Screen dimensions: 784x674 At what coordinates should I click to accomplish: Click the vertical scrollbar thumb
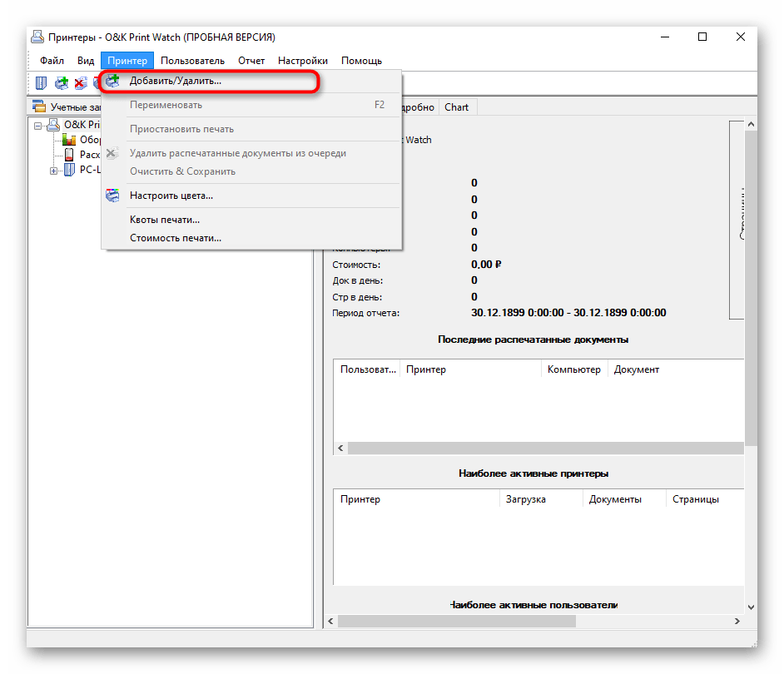[751, 288]
